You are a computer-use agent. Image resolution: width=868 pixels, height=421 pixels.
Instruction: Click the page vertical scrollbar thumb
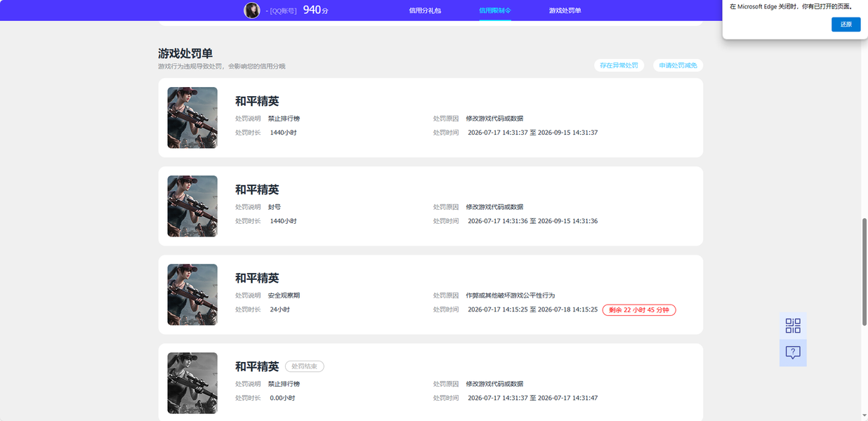click(x=864, y=271)
